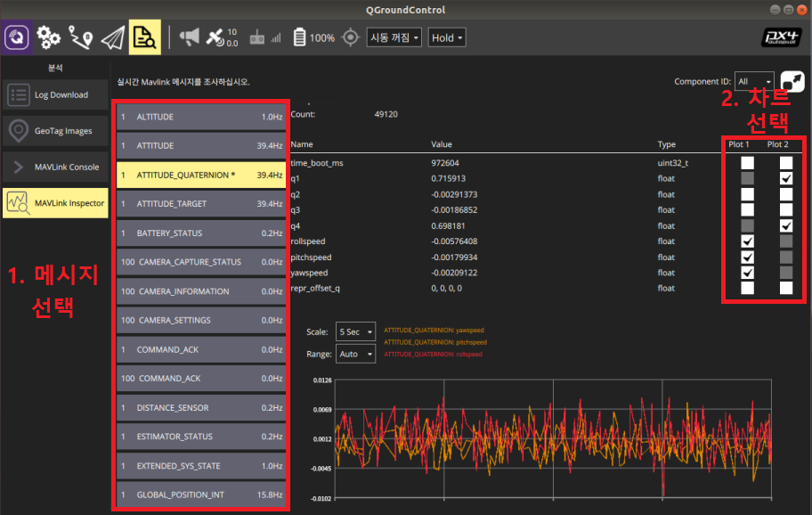
Task: Toggle Plot 1 for repr_offset_q
Action: tap(747, 288)
